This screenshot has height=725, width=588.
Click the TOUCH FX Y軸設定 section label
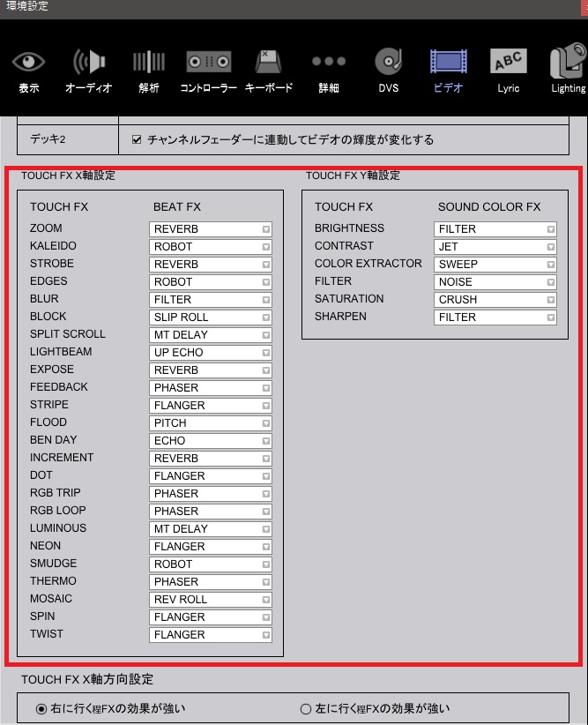pos(353,176)
